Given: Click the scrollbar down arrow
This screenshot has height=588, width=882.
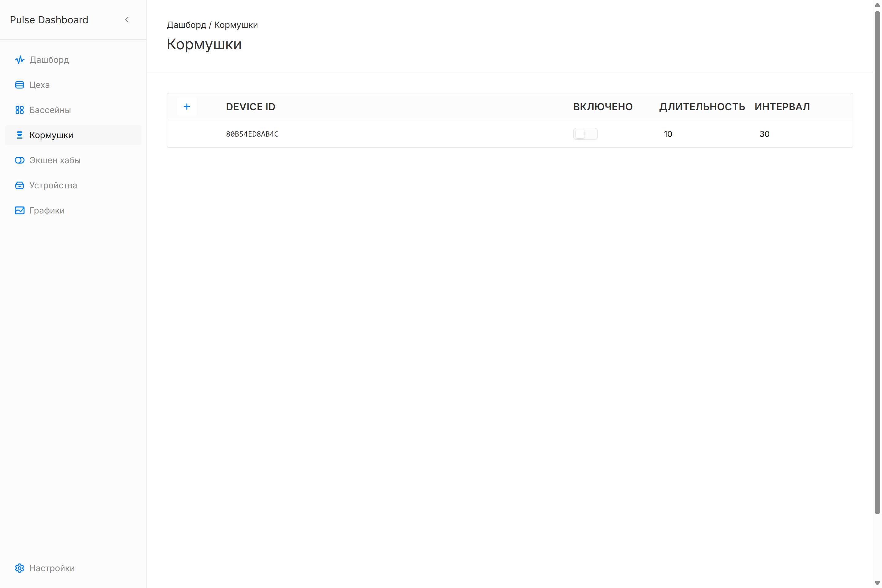Looking at the screenshot, I should 877,583.
